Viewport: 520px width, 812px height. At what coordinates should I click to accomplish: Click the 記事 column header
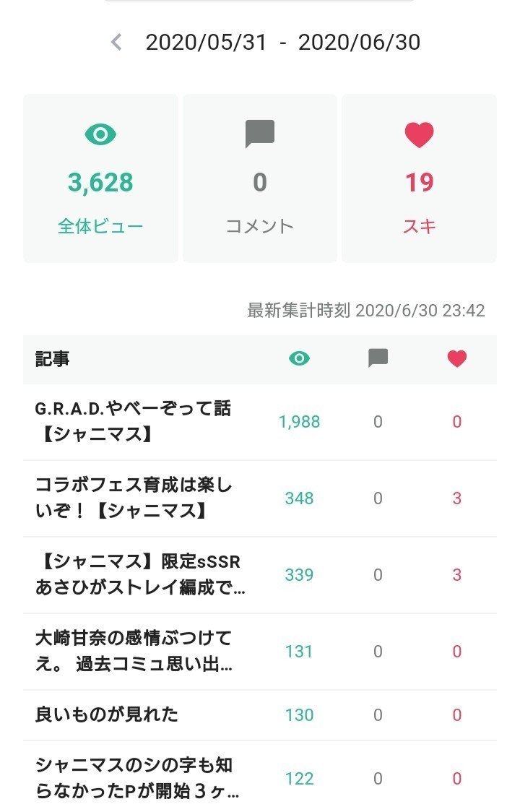point(53,359)
